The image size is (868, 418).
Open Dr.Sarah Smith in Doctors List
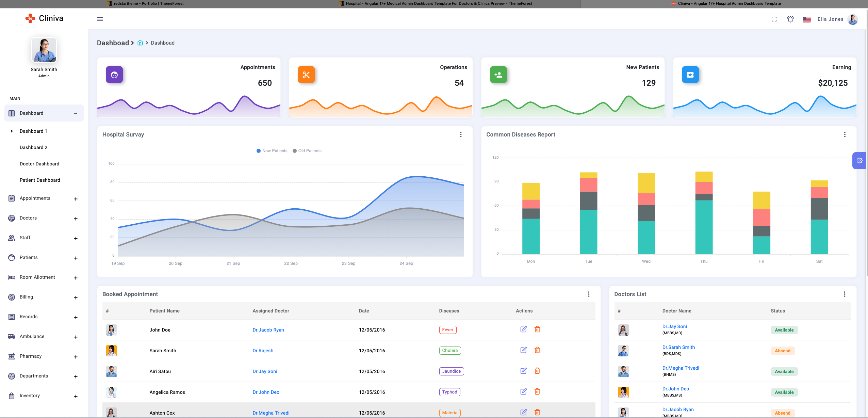[x=678, y=347]
